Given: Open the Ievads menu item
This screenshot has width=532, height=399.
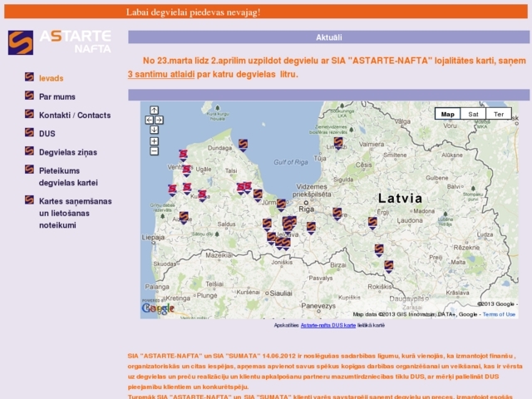Looking at the screenshot, I should click(52, 78).
